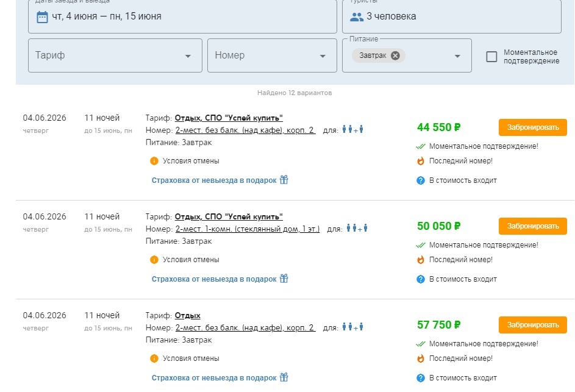This screenshot has height=392, width=575.
Task: Click flame icon in the 50 050 ₽ offer
Action: 421,260
